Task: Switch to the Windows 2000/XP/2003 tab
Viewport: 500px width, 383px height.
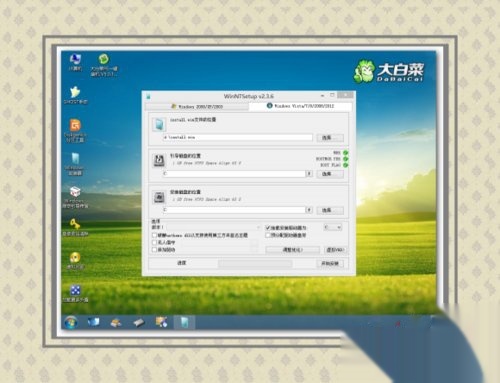Action: [x=197, y=106]
